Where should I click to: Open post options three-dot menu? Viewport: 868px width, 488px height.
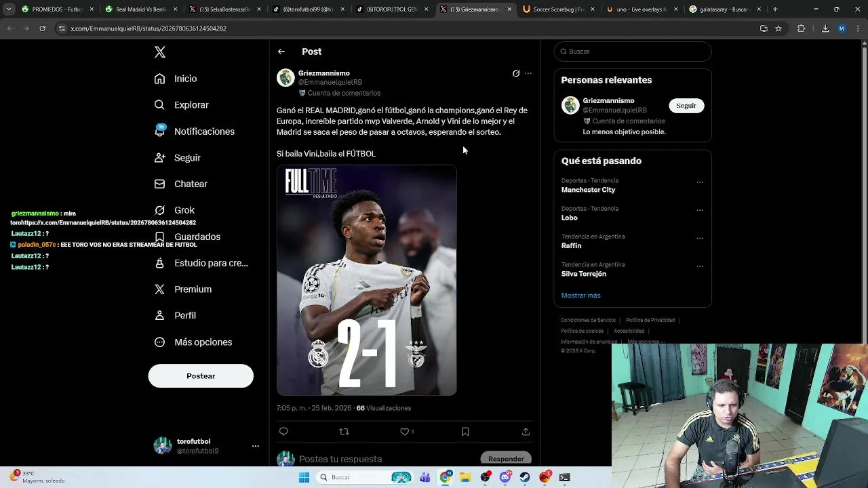point(528,73)
